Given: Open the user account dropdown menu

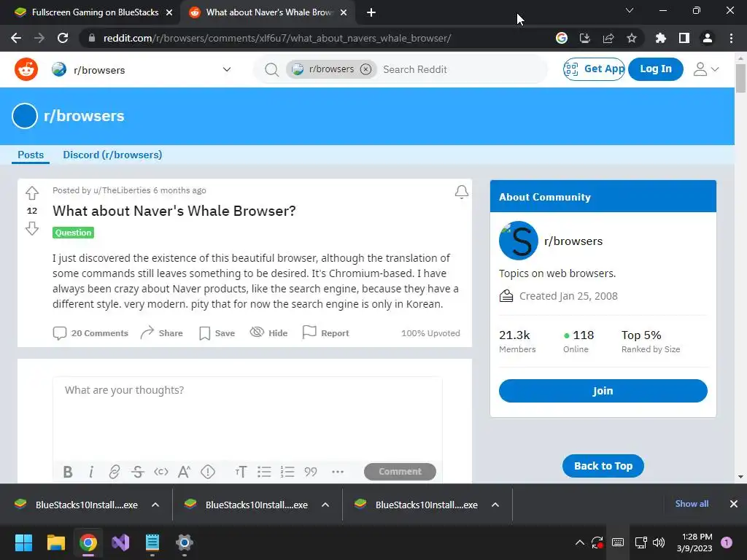Looking at the screenshot, I should coord(706,69).
